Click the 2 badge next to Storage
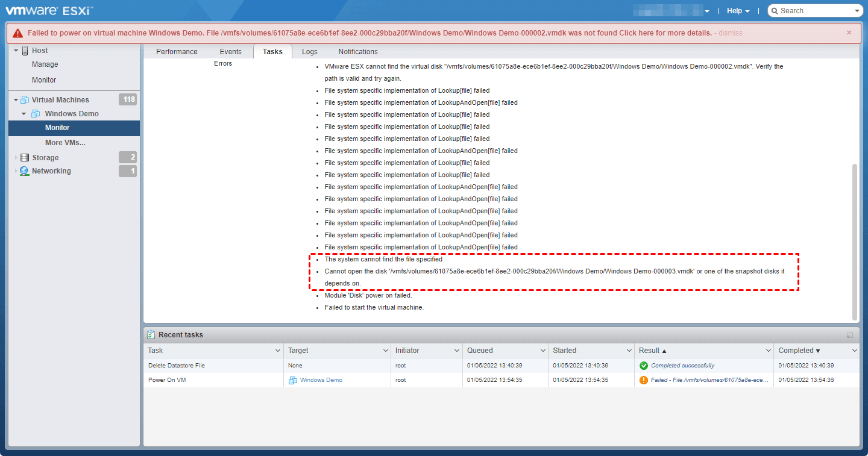Viewport: 868px width, 456px height. [128, 157]
